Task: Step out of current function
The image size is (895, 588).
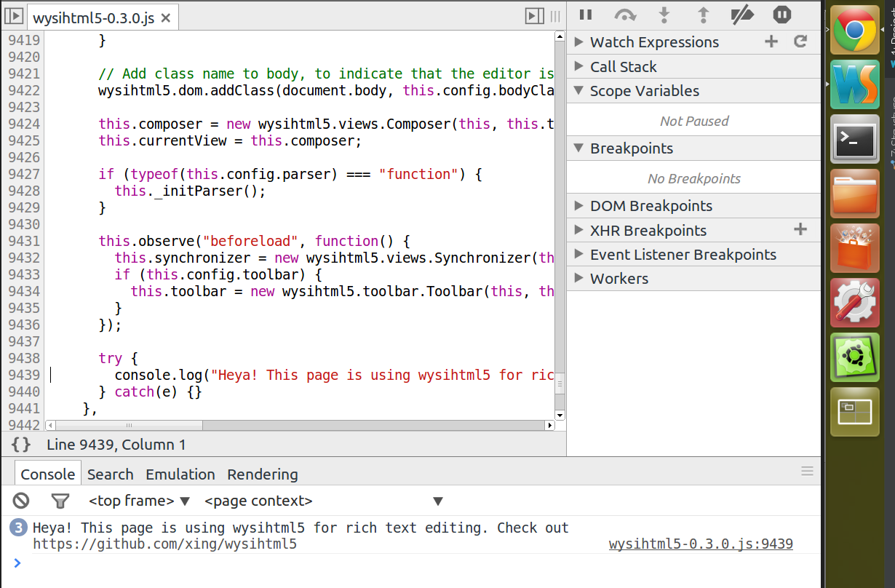Action: click(x=703, y=15)
